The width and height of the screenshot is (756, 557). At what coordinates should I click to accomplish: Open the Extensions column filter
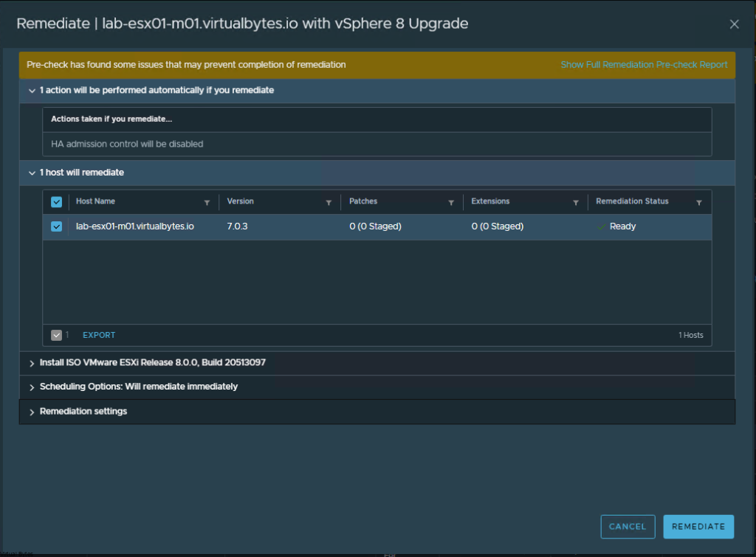tap(576, 203)
